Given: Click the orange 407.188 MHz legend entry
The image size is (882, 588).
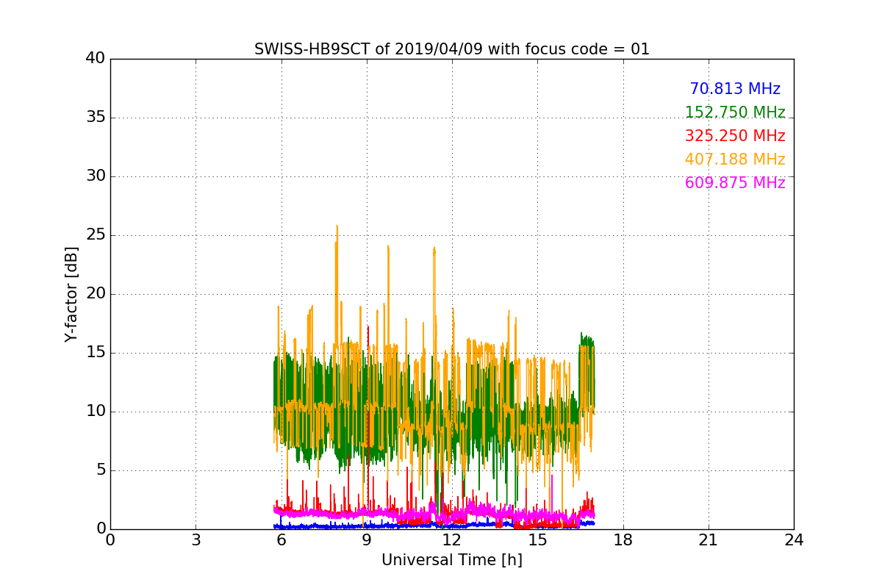Looking at the screenshot, I should pos(734,159).
